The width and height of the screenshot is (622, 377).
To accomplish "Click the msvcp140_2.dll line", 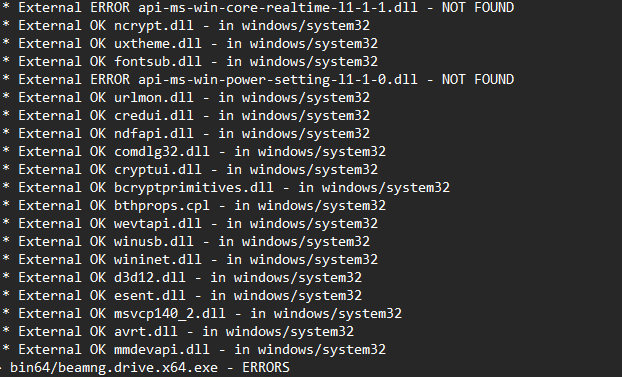I will pyautogui.click(x=202, y=314).
